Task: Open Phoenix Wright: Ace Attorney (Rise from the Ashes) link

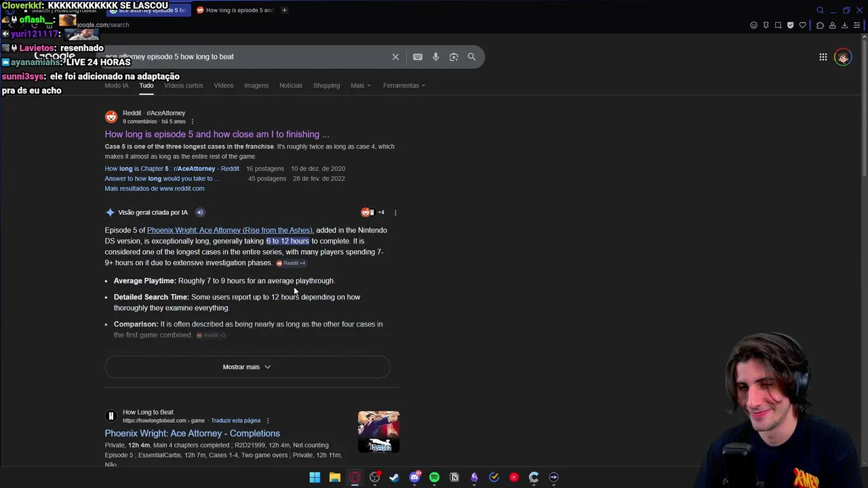Action: (229, 230)
